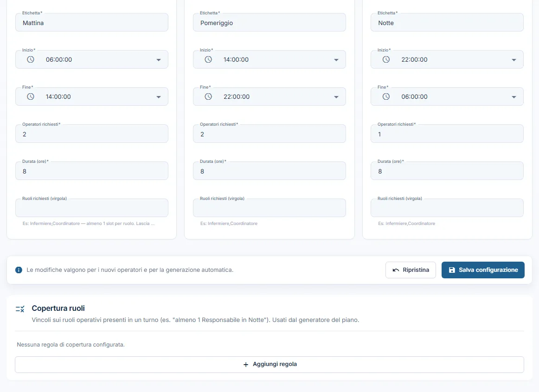
Task: Open the Mattina Fine time dropdown arrow
Action: (159, 97)
